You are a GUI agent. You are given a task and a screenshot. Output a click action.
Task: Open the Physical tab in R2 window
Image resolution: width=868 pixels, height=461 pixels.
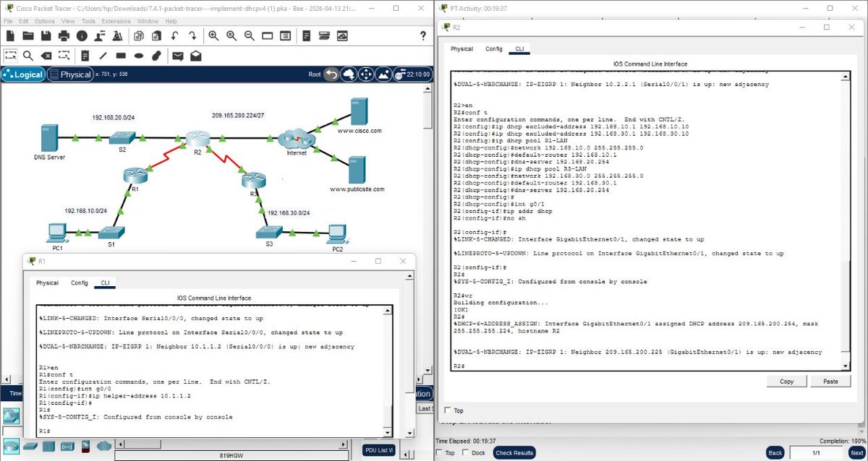tap(461, 49)
